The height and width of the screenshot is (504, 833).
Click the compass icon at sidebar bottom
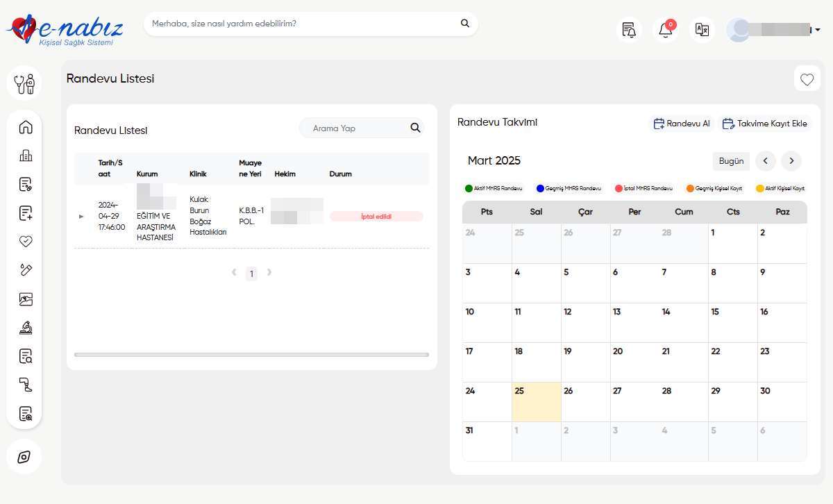click(24, 457)
